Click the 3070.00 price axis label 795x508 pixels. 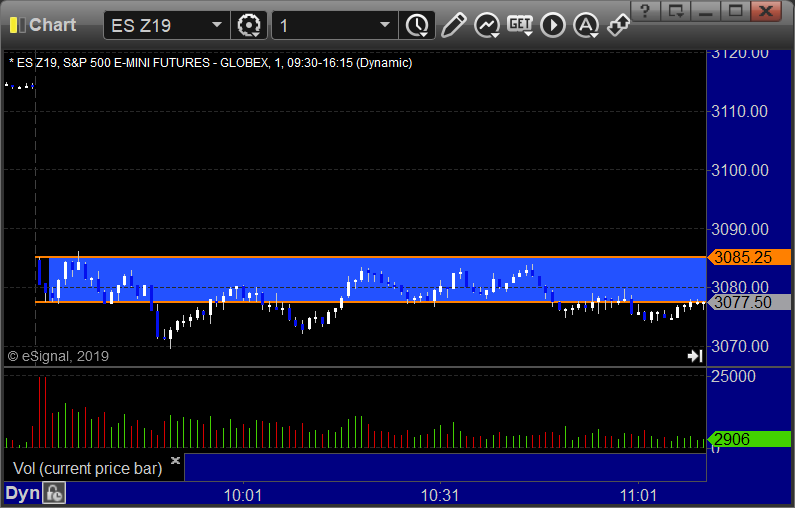coord(740,346)
